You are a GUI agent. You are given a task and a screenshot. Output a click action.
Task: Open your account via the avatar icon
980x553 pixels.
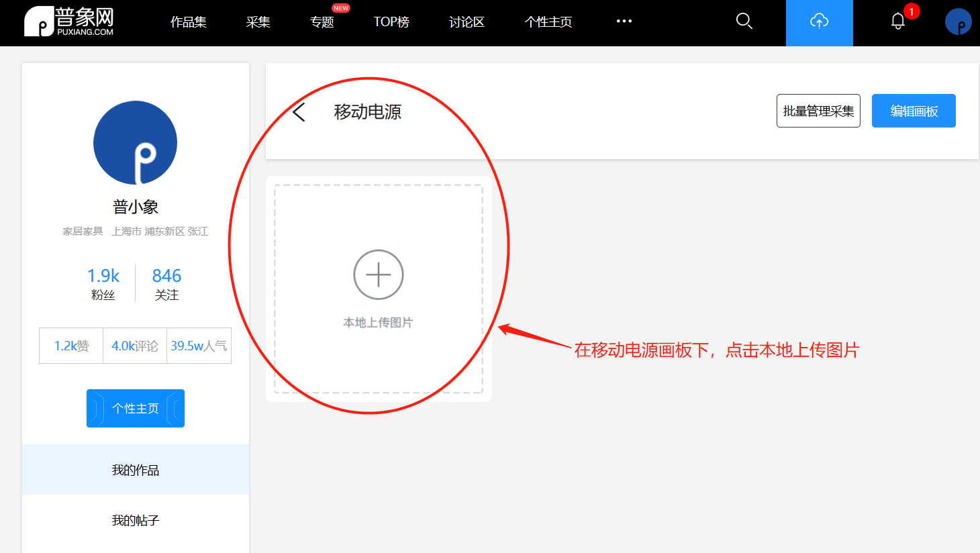click(x=959, y=21)
